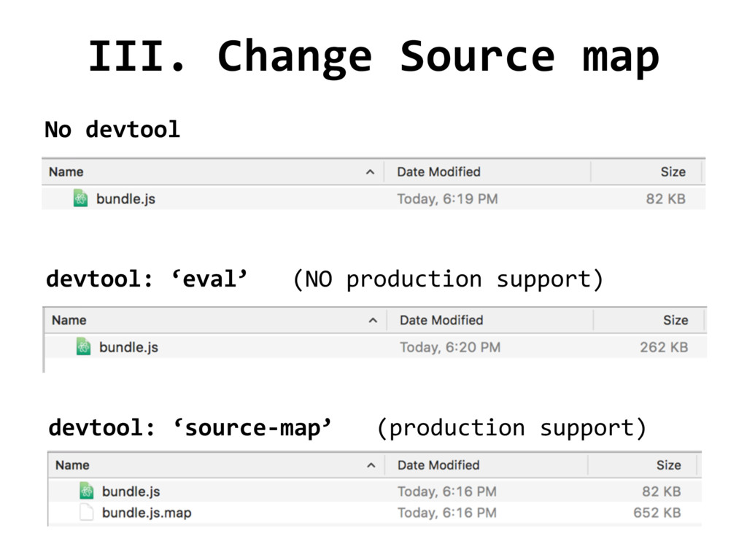
Task: Sort by Date Modified in the eval list
Action: (441, 320)
